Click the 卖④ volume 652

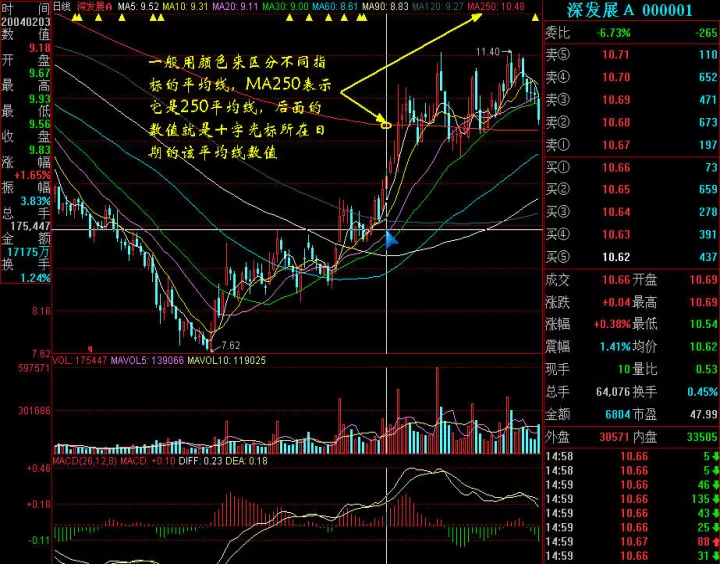coord(708,78)
